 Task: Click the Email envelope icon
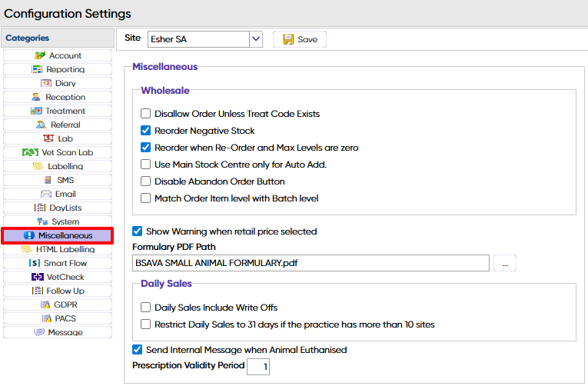point(46,194)
